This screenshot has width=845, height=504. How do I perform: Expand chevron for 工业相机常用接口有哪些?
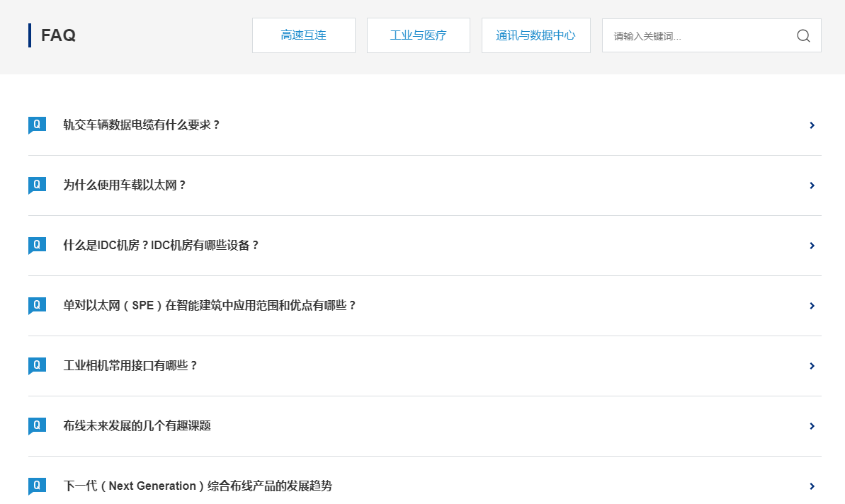point(812,366)
